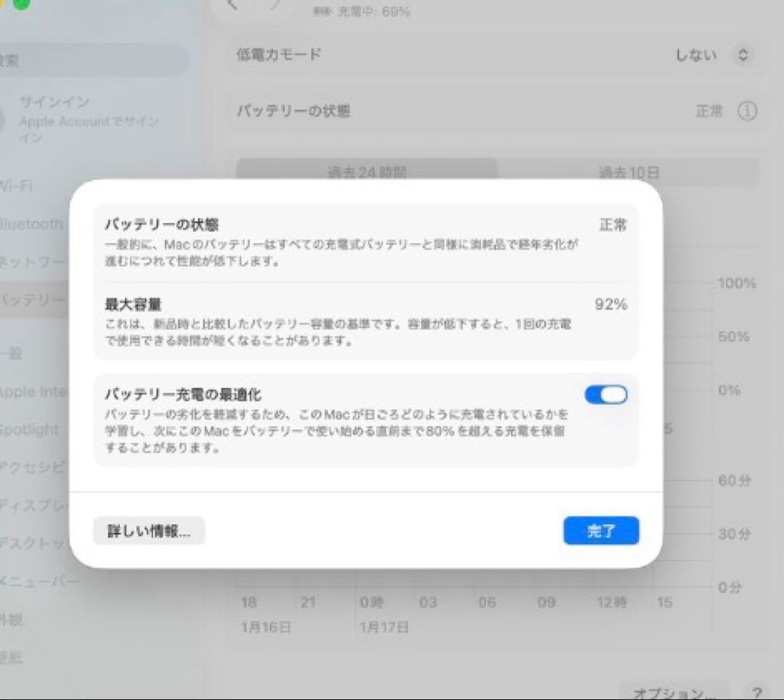The height and width of the screenshot is (700, 784).
Task: Open 詳しい情報… for battery details
Action: pos(149,530)
